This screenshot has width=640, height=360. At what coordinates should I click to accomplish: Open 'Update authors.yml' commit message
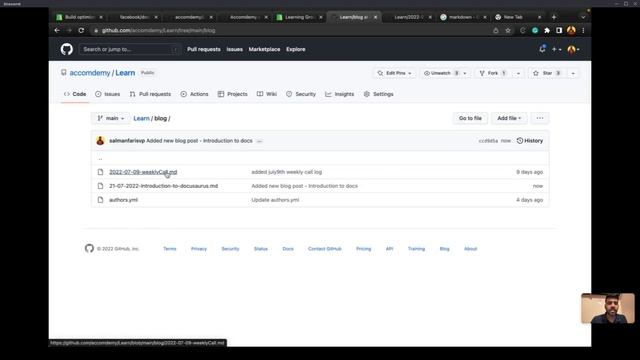(x=275, y=200)
